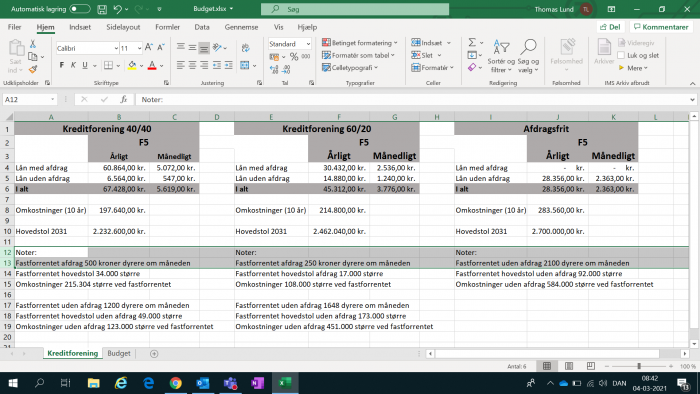
Task: Switch to Page Break Preview icon
Action: click(x=591, y=366)
